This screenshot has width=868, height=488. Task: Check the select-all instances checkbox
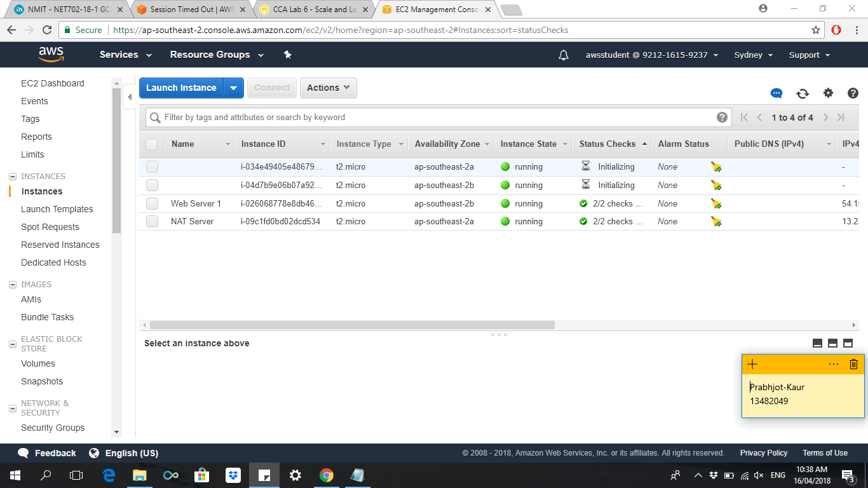[151, 144]
